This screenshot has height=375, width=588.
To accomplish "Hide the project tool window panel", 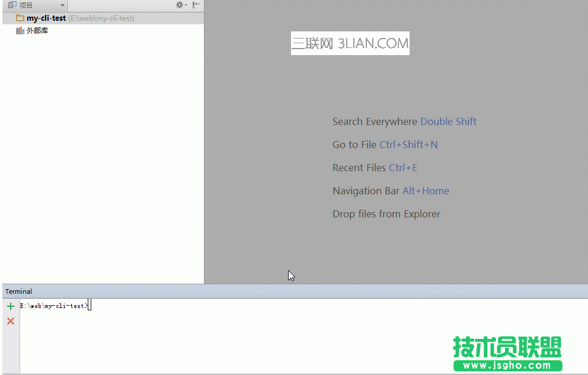I will [x=196, y=5].
